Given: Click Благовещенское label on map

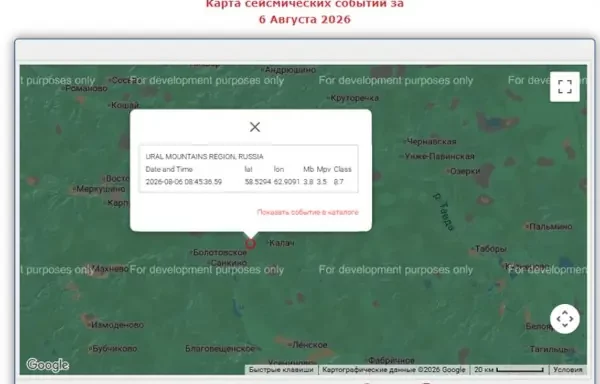Looking at the screenshot, I should point(220,348).
